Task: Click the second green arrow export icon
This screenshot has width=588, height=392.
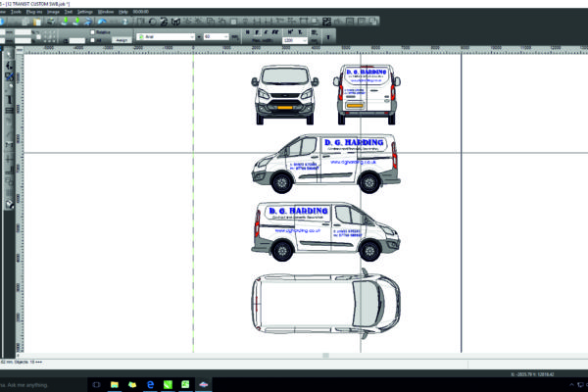Action: [75, 22]
